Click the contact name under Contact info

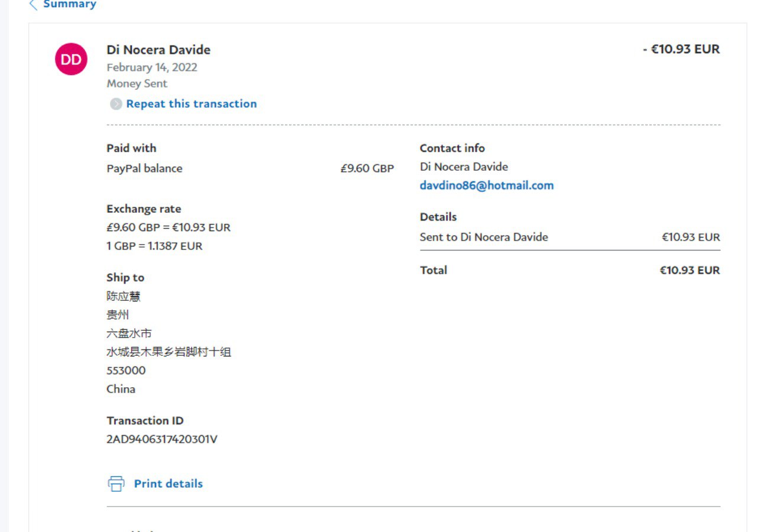[464, 167]
